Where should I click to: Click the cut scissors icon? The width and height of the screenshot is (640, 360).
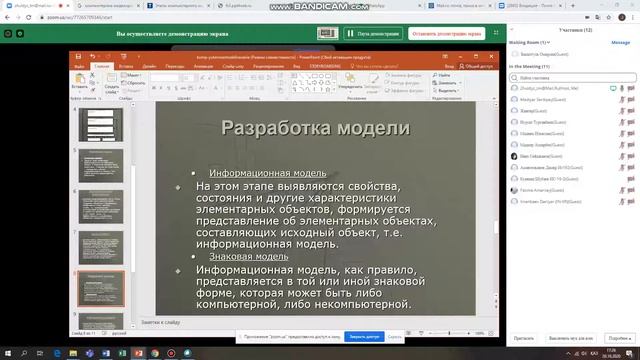[92, 75]
